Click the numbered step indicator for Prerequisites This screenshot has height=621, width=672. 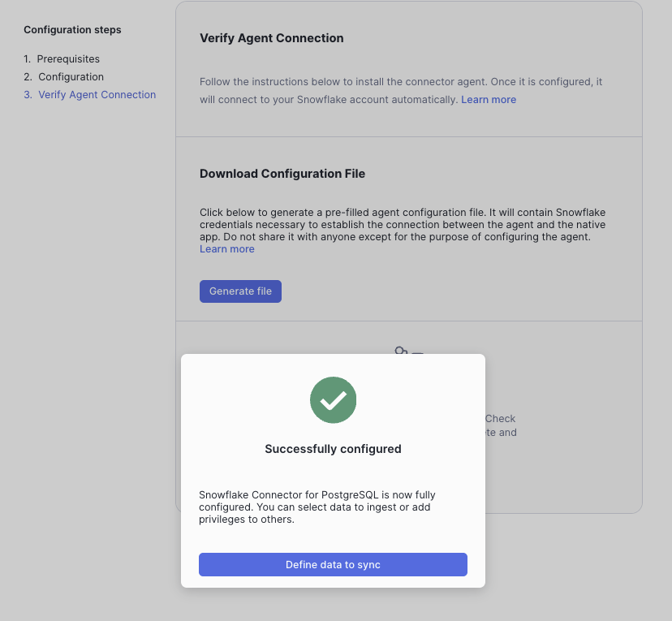pyautogui.click(x=27, y=58)
